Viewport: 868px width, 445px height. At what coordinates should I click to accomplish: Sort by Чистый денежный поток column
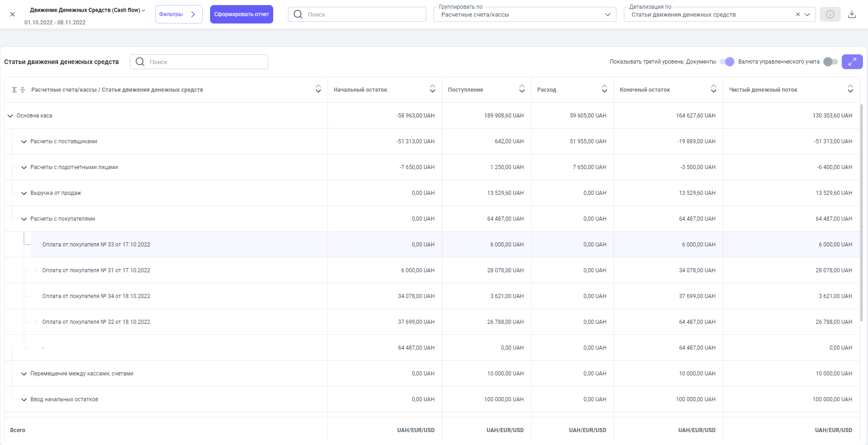coord(850,89)
